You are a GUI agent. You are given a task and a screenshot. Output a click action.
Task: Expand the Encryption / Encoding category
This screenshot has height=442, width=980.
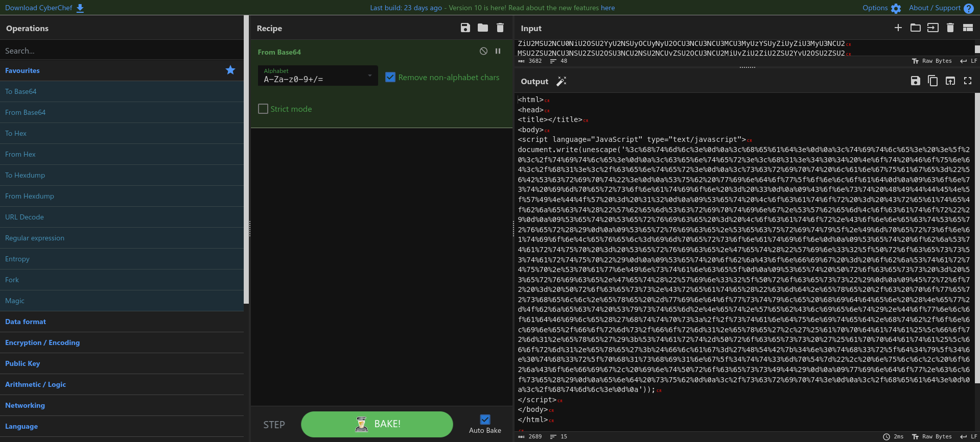pos(122,342)
